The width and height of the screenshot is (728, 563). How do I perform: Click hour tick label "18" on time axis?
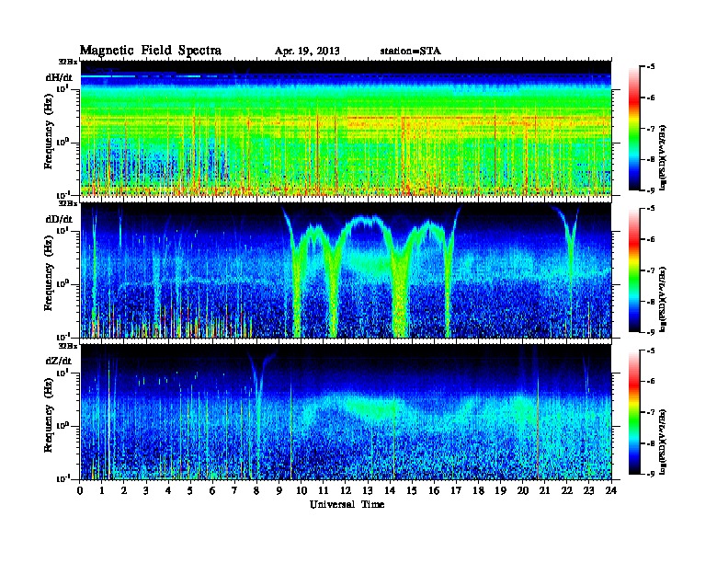(478, 490)
